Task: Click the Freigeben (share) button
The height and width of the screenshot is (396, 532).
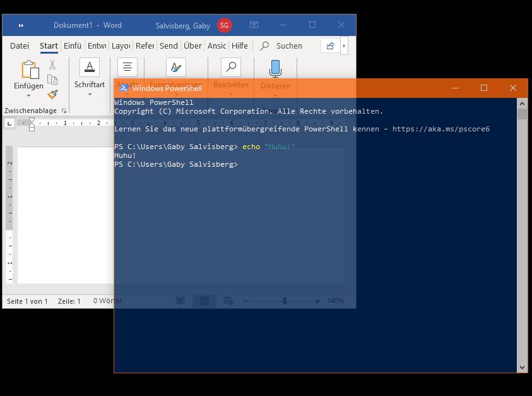Action: point(329,45)
